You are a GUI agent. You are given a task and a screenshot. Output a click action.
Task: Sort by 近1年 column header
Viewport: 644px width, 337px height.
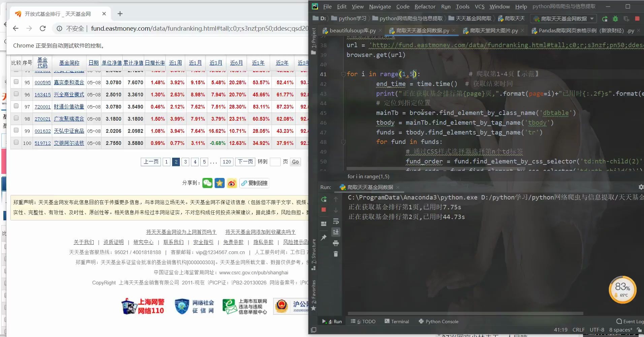258,63
